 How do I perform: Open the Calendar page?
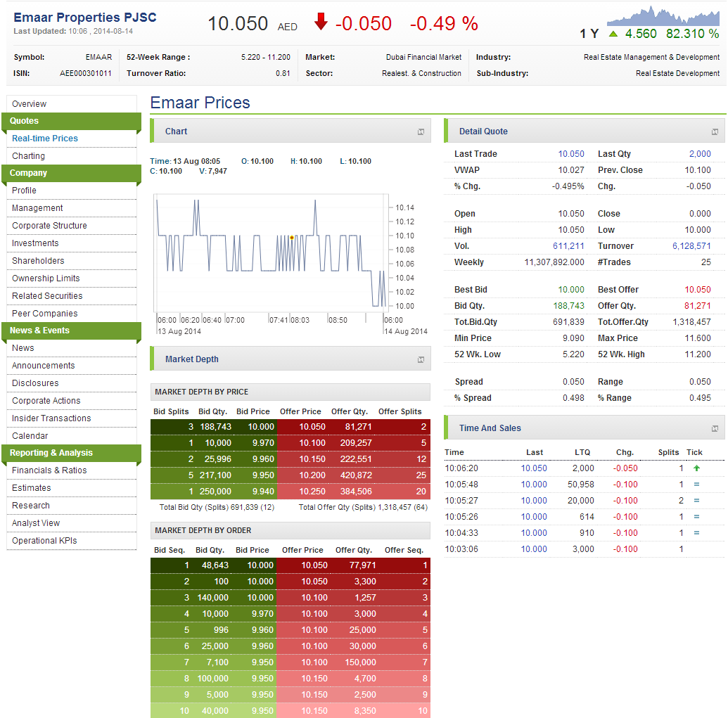pyautogui.click(x=30, y=436)
